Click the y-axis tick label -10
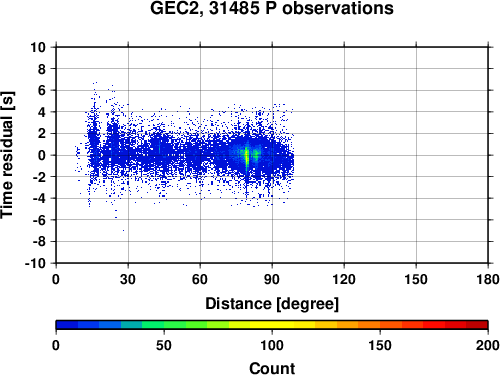 [x=35, y=263]
